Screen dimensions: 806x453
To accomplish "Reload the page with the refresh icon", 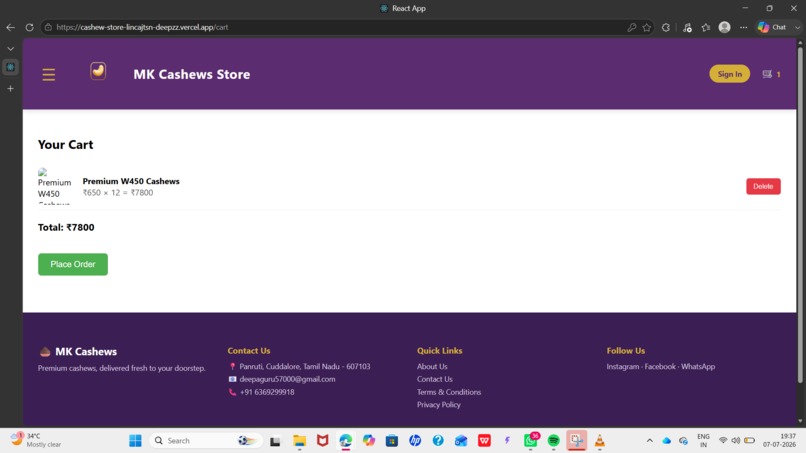I will point(29,27).
